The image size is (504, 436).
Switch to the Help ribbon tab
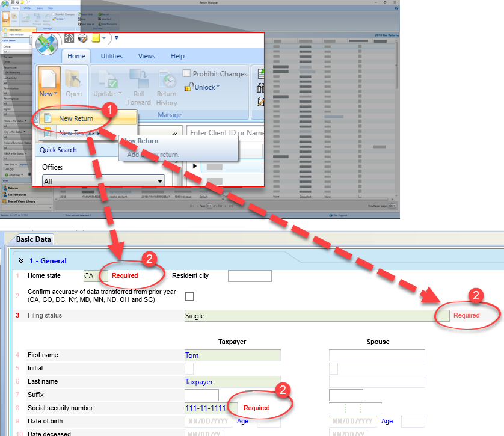[177, 56]
